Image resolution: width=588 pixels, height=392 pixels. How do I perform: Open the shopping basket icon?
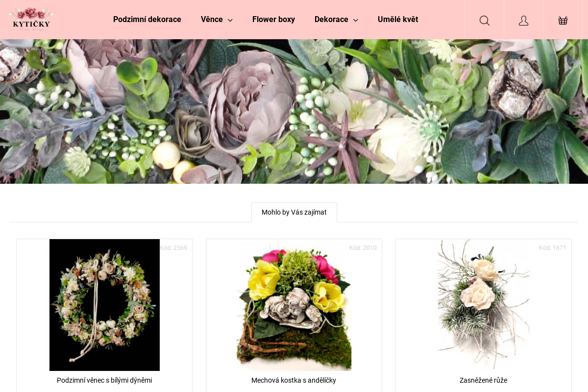pyautogui.click(x=563, y=20)
